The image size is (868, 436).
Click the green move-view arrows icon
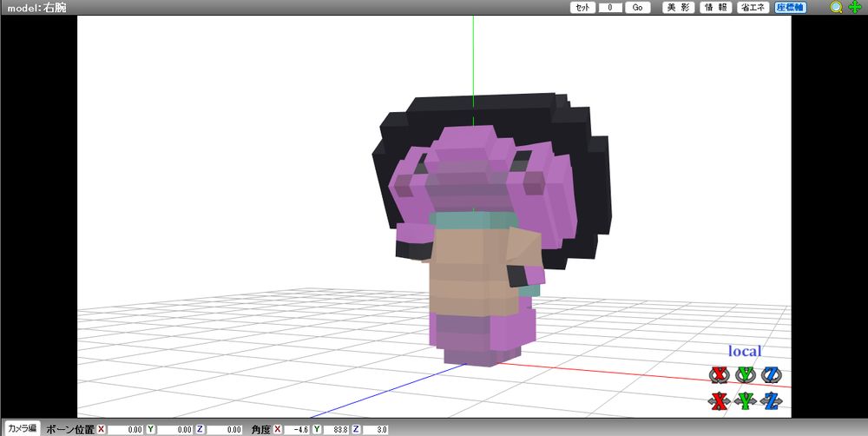[x=855, y=7]
